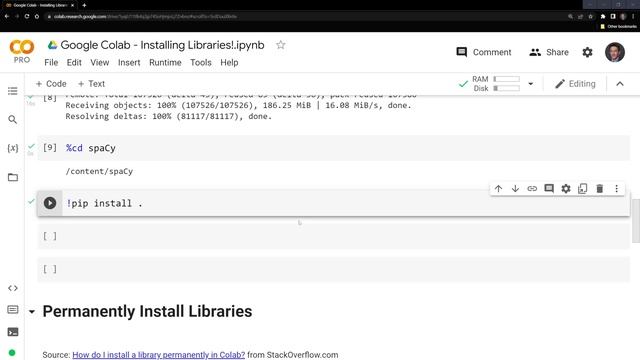Viewport: 640px width, 360px height.
Task: Open the variables {x} panel
Action: coord(13,148)
